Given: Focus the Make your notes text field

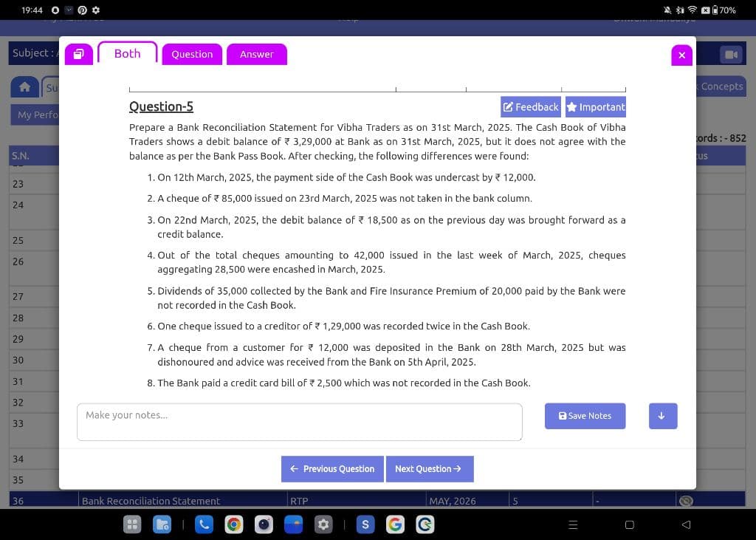Looking at the screenshot, I should click(x=300, y=422).
